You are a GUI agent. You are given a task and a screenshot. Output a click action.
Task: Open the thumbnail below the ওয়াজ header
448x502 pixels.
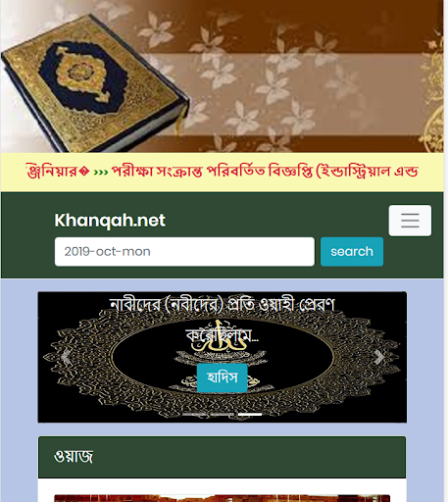(x=223, y=498)
